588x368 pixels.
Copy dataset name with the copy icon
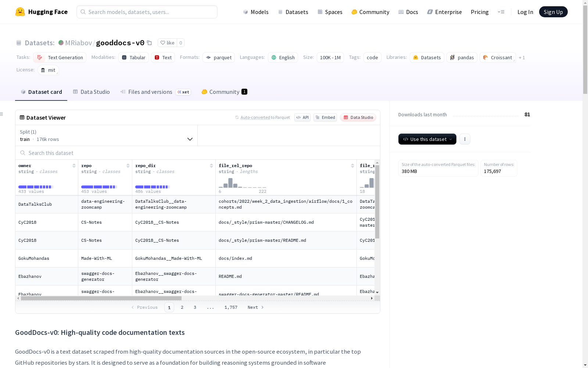point(149,43)
